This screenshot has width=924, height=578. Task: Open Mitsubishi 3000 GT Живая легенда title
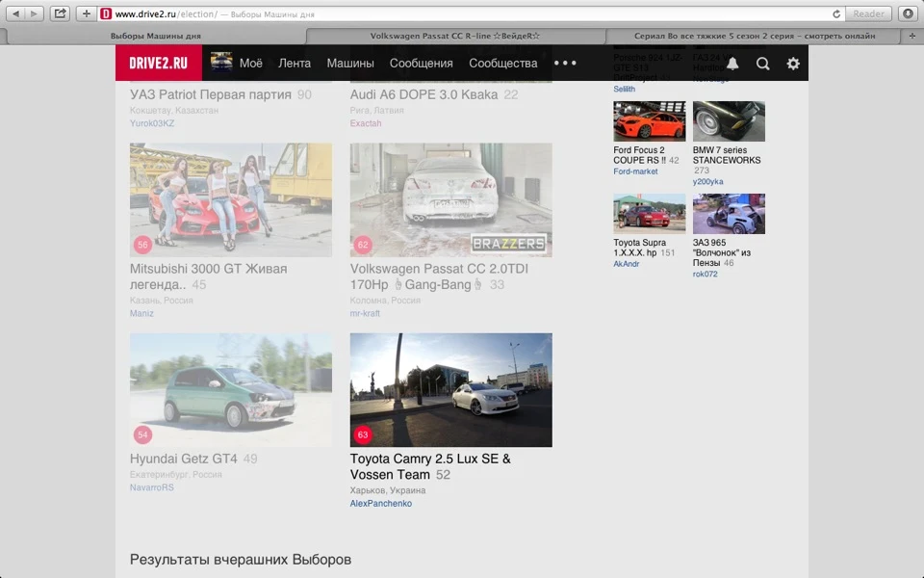(x=209, y=276)
